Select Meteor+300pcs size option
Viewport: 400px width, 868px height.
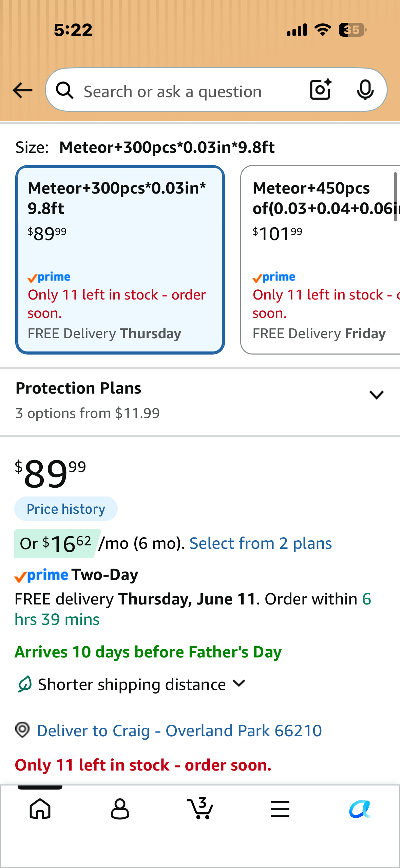[x=120, y=260]
